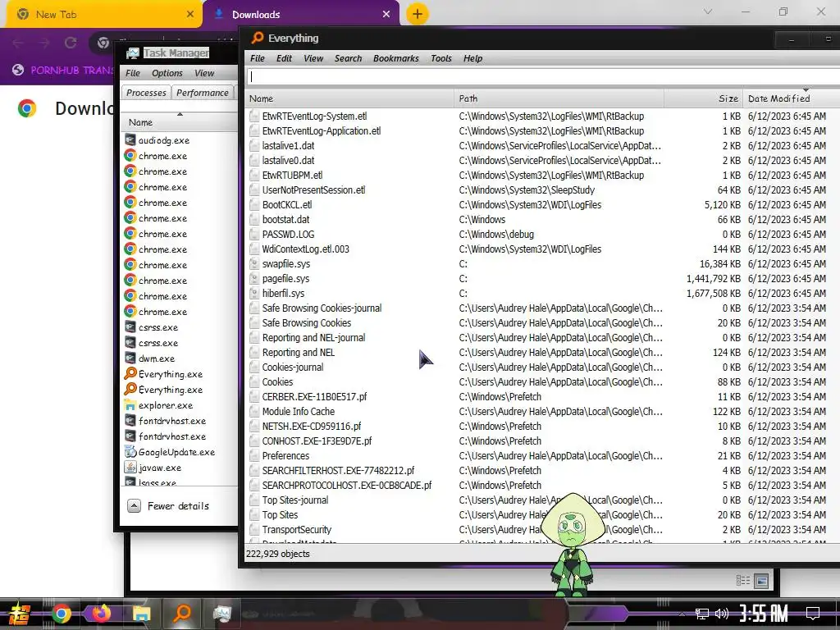Select explorer.exe process icon
The image size is (840, 630).
pos(130,405)
